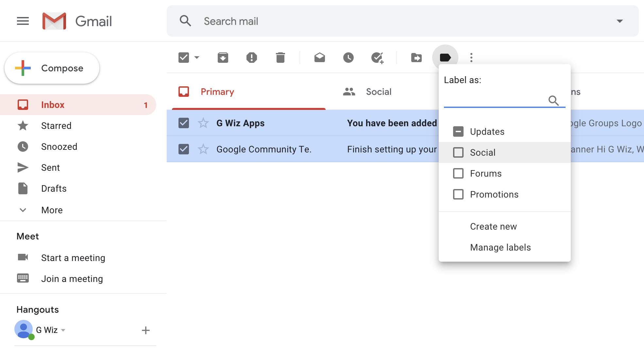This screenshot has width=644, height=348.
Task: Click the Starred star icon in sidebar
Action: point(23,126)
